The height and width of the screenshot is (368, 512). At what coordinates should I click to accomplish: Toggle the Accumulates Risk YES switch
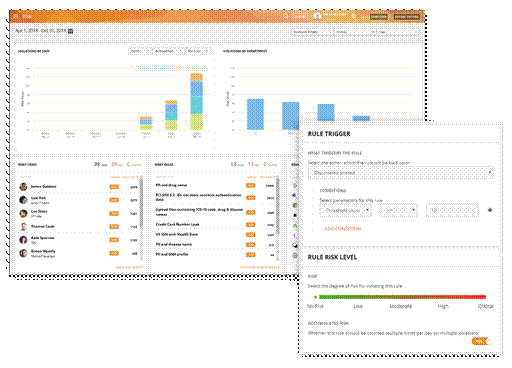482,342
